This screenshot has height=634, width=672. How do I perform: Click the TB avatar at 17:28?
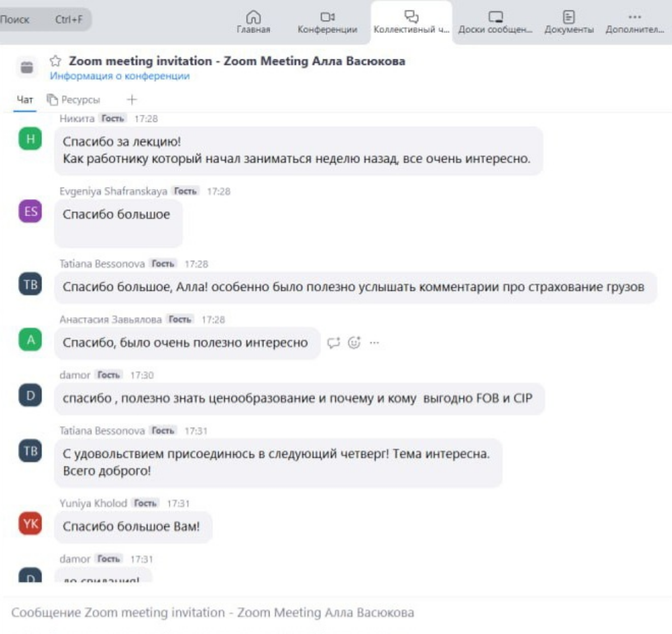coord(30,284)
